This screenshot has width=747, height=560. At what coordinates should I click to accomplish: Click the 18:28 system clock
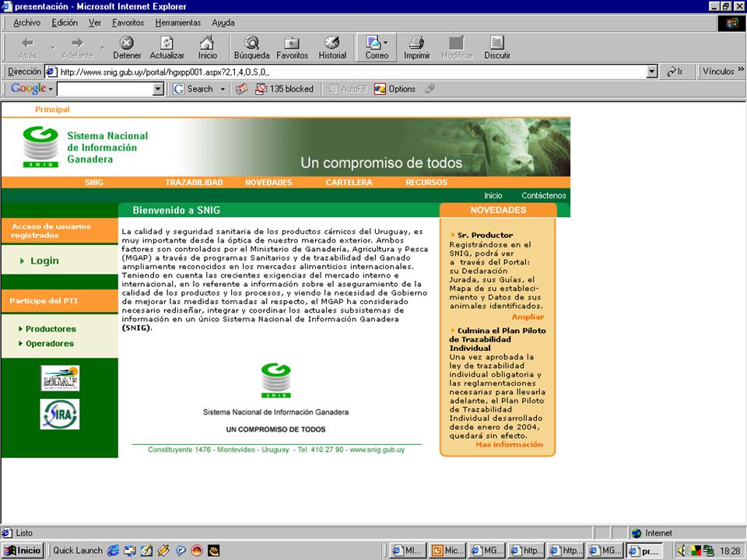729,551
